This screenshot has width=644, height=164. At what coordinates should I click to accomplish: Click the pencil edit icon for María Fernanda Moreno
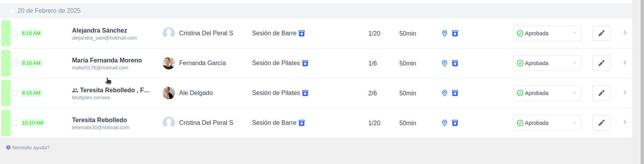coord(601,63)
